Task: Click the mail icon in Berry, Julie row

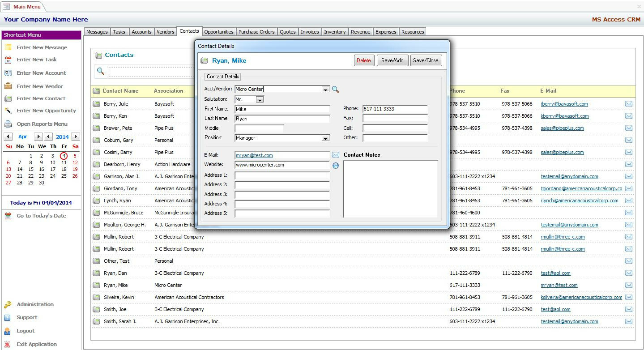Action: click(x=629, y=104)
